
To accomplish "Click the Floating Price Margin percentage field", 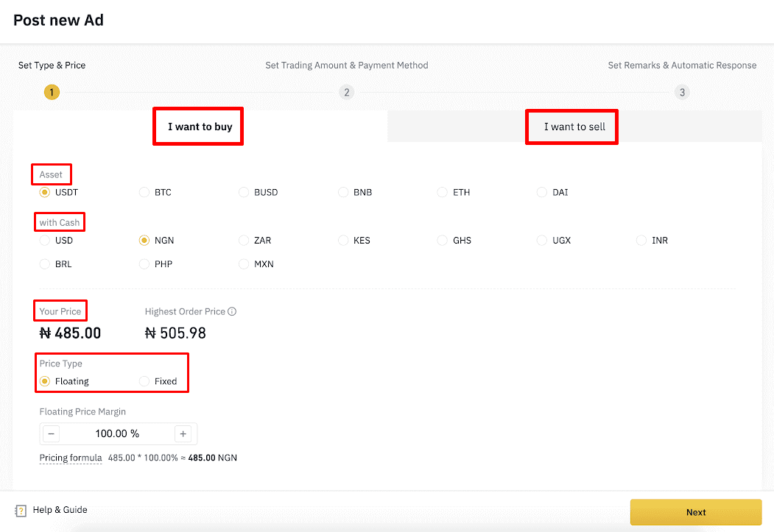I will point(117,434).
